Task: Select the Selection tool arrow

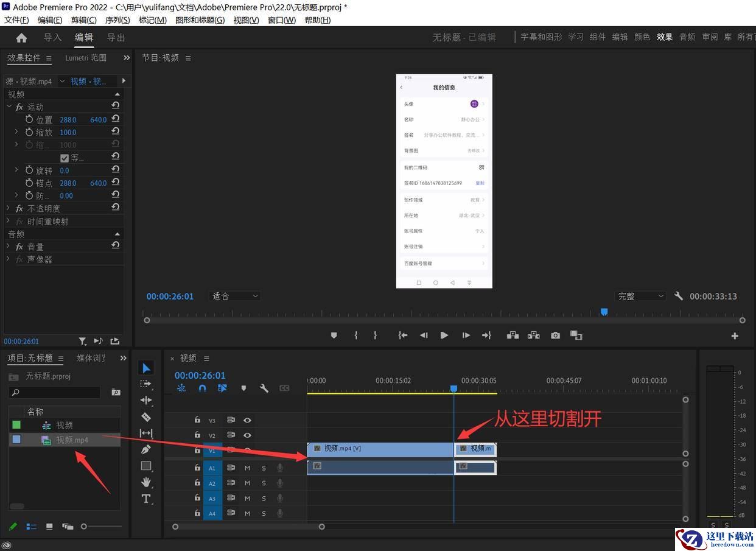Action: click(x=146, y=368)
